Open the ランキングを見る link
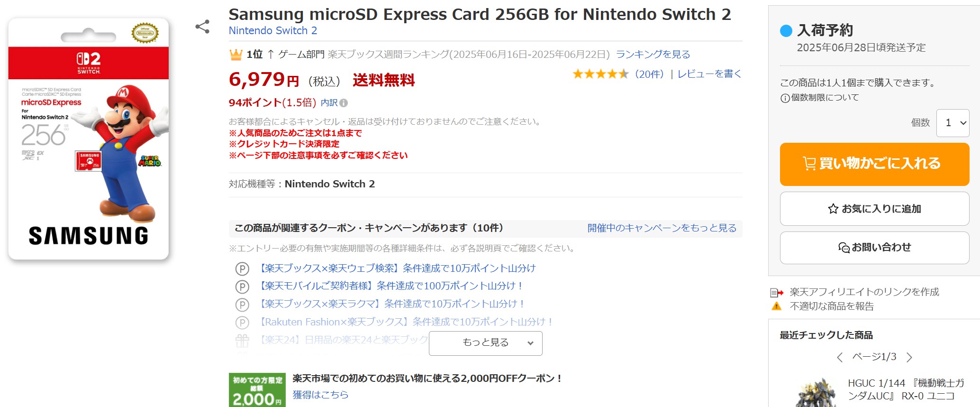Image resolution: width=980 pixels, height=407 pixels. (653, 55)
